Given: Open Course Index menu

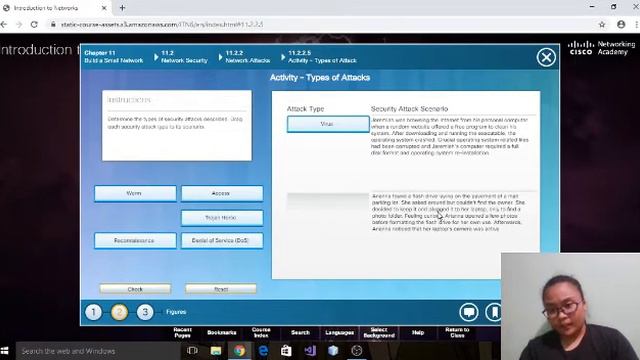Looking at the screenshot, I should pyautogui.click(x=261, y=332).
